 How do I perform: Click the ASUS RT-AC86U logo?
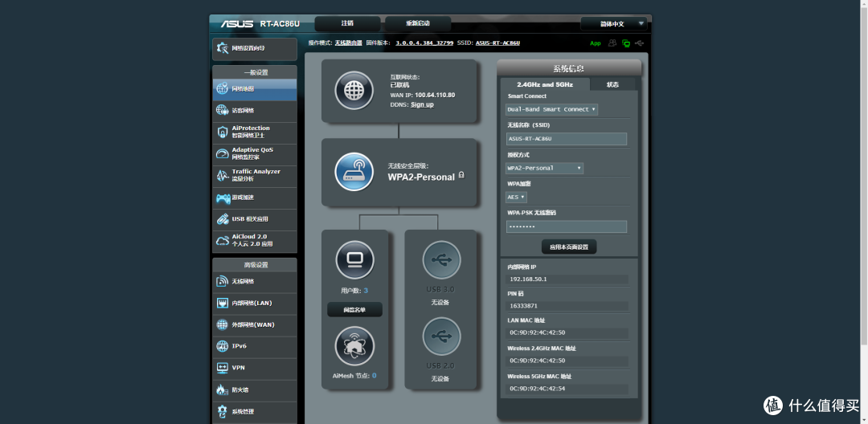click(x=260, y=24)
